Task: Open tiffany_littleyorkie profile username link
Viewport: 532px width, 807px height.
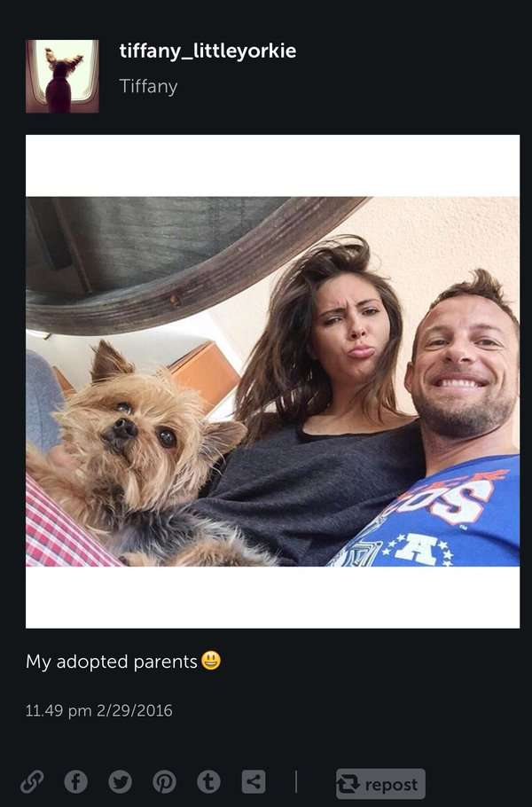Action: [x=207, y=51]
